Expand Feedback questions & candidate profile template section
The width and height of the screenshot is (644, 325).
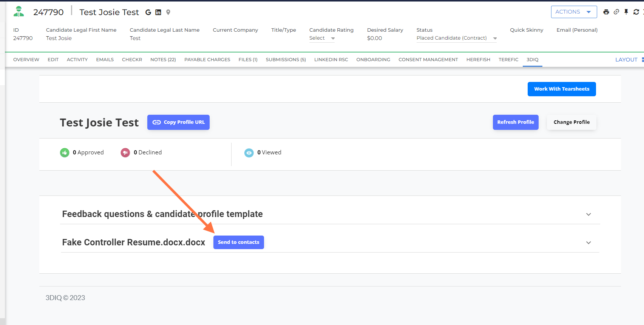(x=588, y=214)
